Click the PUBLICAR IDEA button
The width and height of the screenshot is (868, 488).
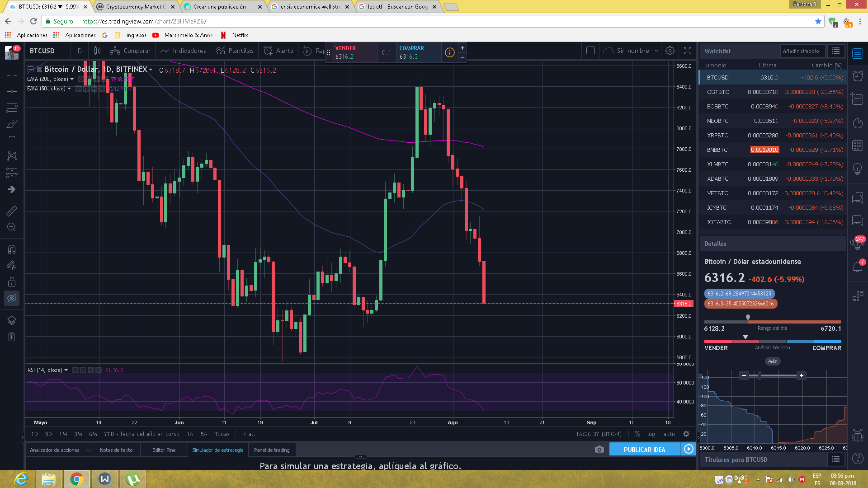click(x=644, y=450)
